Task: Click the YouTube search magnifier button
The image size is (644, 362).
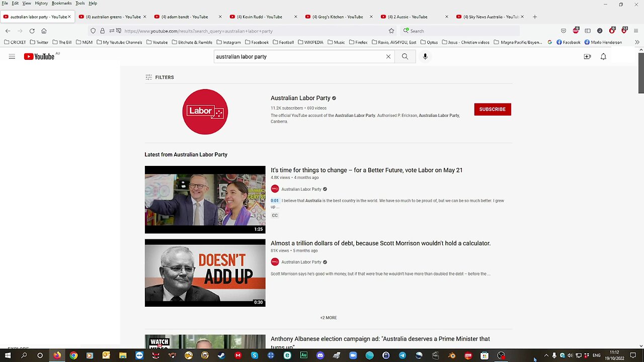Action: point(405,57)
